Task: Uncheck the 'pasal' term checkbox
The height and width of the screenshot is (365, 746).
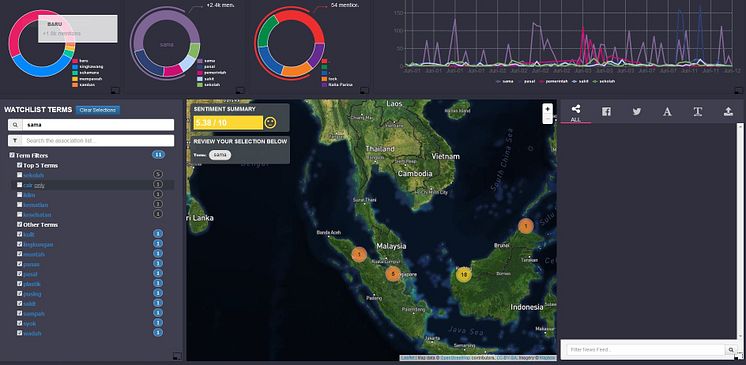Action: coord(20,274)
